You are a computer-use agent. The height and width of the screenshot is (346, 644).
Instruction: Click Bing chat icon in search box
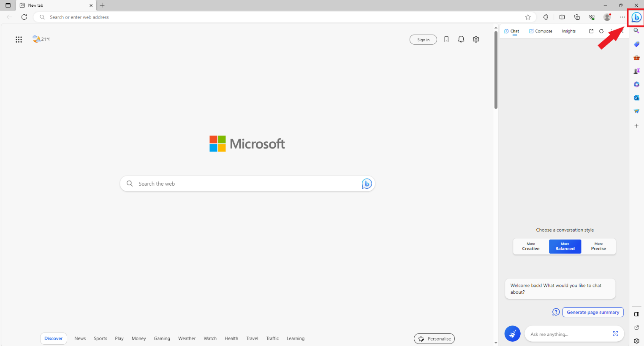click(367, 184)
